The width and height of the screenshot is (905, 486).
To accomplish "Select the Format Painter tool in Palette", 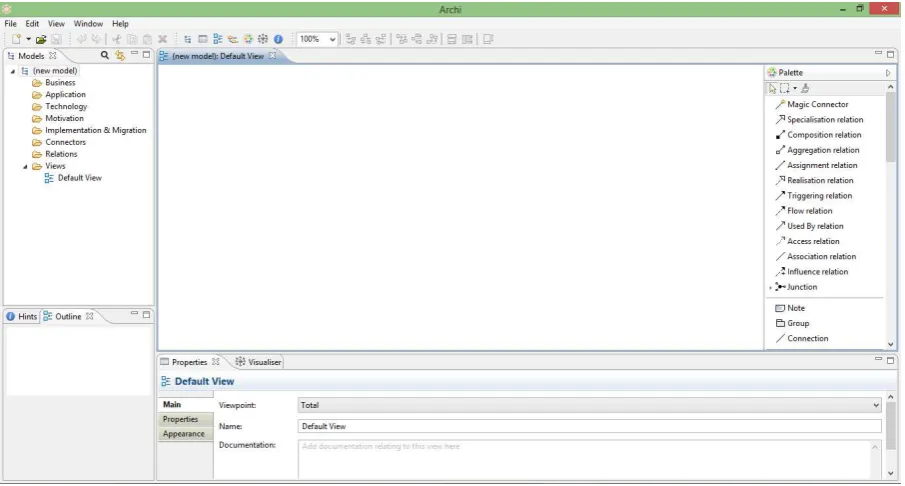I will pyautogui.click(x=805, y=88).
